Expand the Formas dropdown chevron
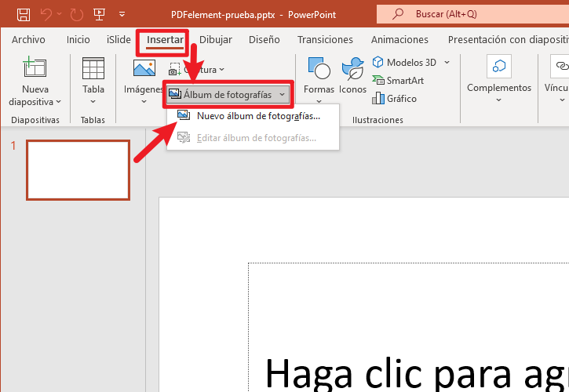The image size is (569, 392). [319, 102]
